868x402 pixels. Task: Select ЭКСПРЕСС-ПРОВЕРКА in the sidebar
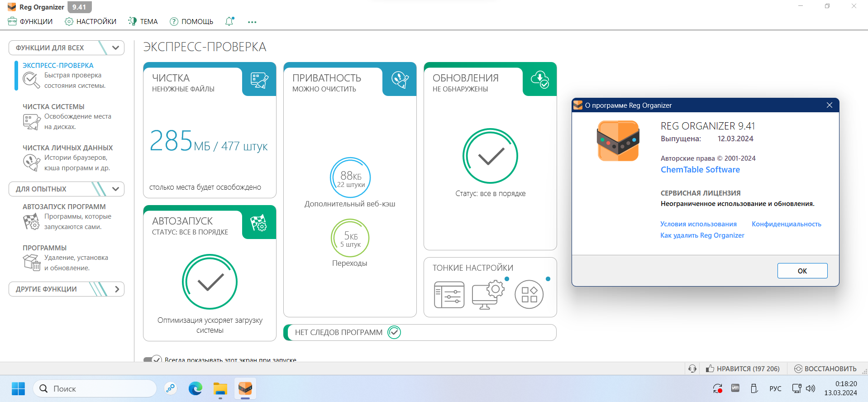58,65
